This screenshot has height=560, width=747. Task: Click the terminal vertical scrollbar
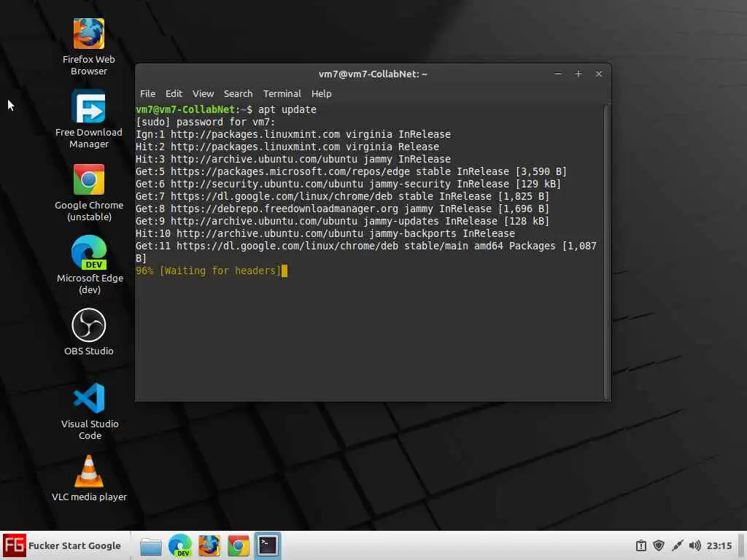[606, 252]
